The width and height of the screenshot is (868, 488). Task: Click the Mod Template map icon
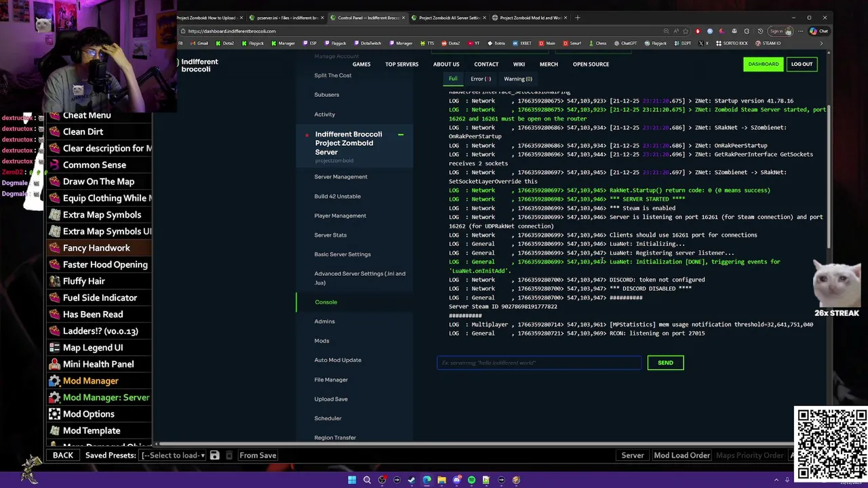coord(54,431)
